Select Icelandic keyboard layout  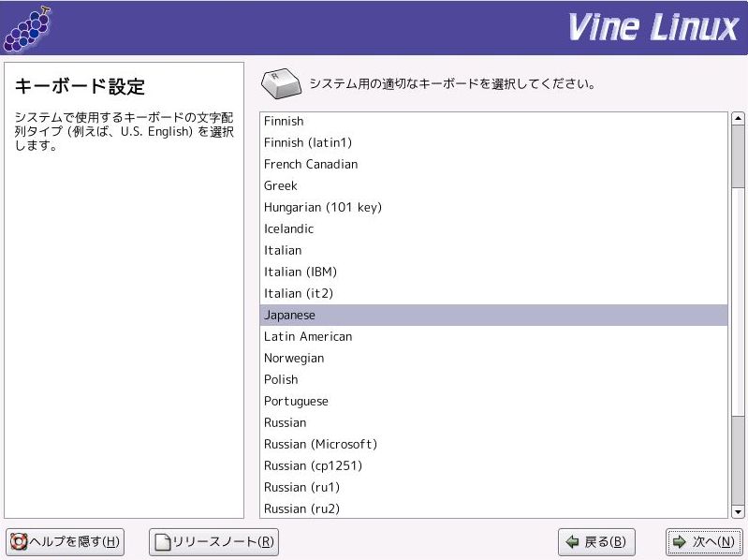(493, 228)
